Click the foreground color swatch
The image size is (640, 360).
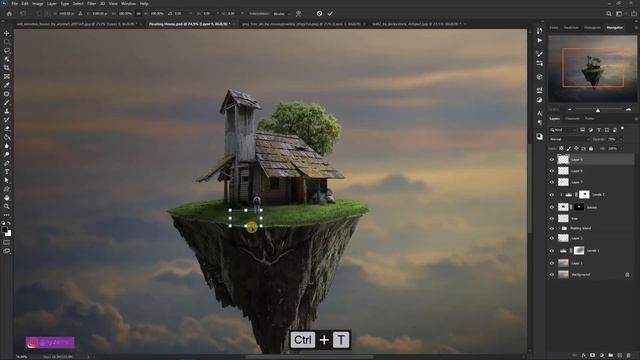click(x=4, y=230)
